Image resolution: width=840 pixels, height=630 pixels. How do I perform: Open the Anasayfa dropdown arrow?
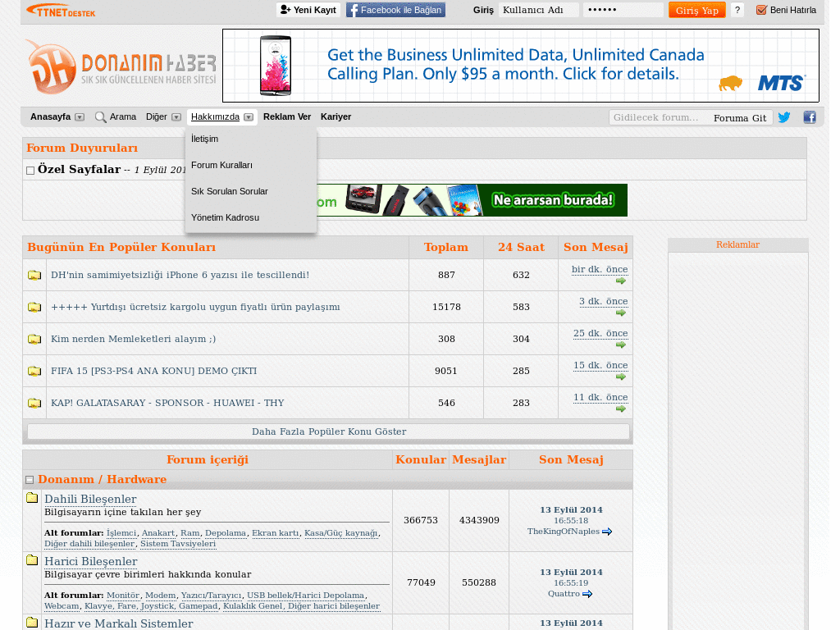click(80, 116)
